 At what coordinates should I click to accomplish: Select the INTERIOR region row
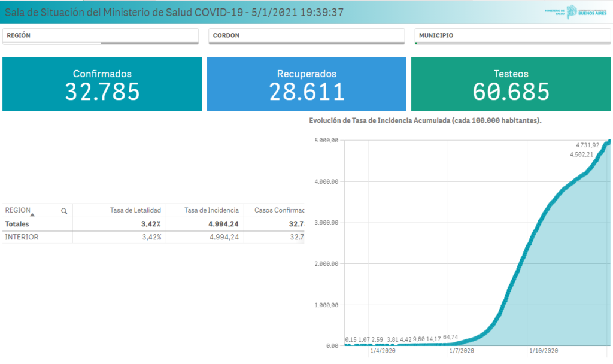(x=153, y=237)
